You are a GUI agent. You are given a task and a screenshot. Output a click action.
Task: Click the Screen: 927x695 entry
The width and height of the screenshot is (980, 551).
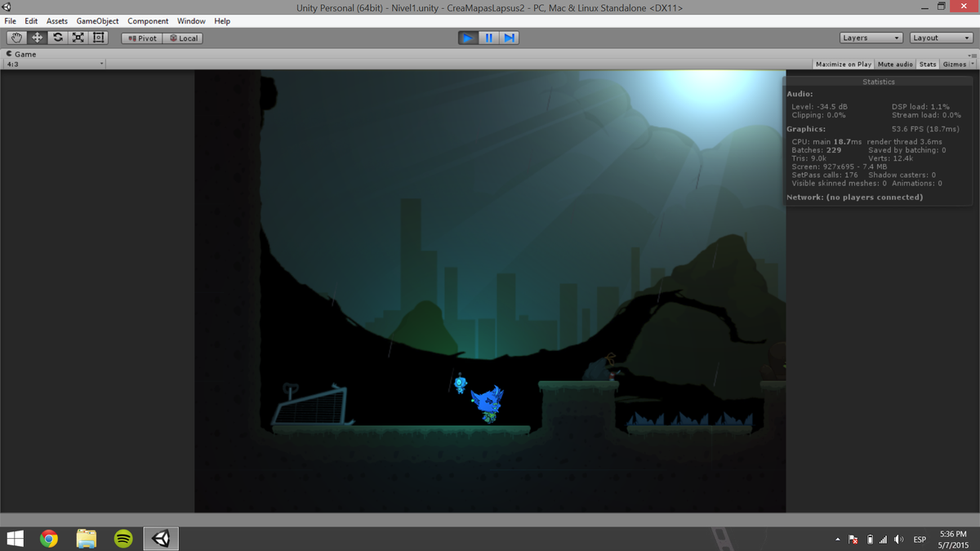(839, 167)
